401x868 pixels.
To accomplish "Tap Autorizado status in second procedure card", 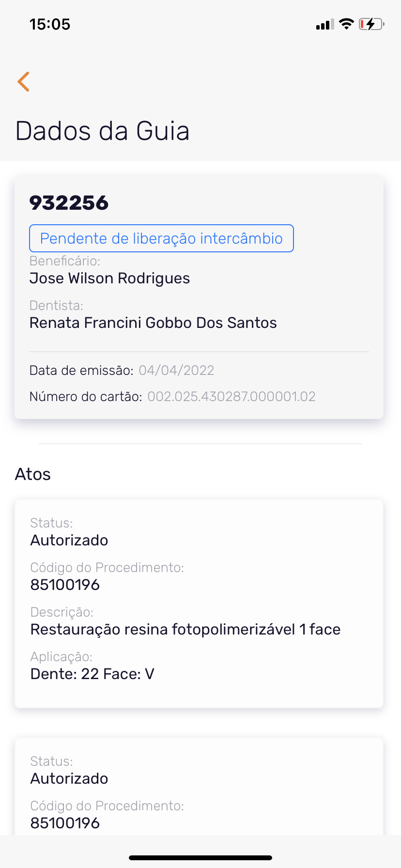I will tap(69, 779).
